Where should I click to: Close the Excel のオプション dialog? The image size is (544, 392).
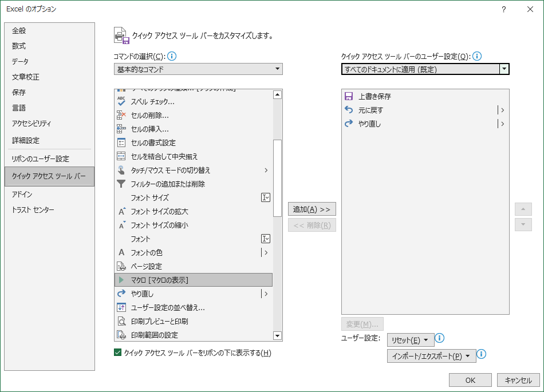[530, 9]
